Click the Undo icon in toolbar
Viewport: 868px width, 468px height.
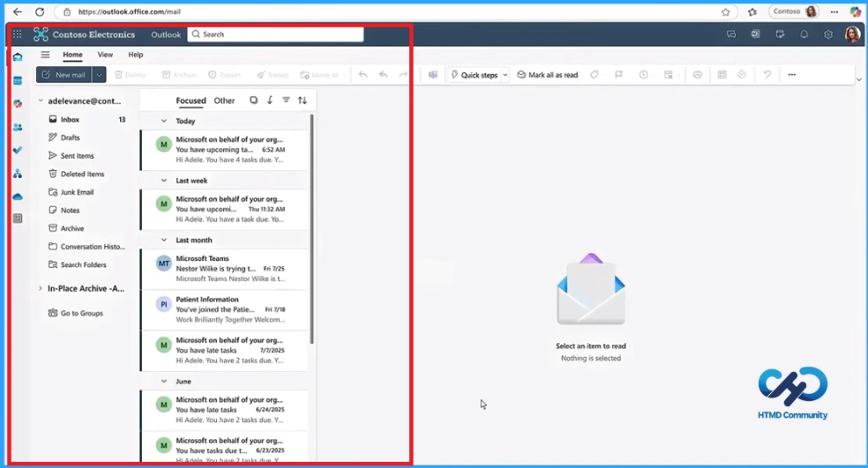point(767,75)
